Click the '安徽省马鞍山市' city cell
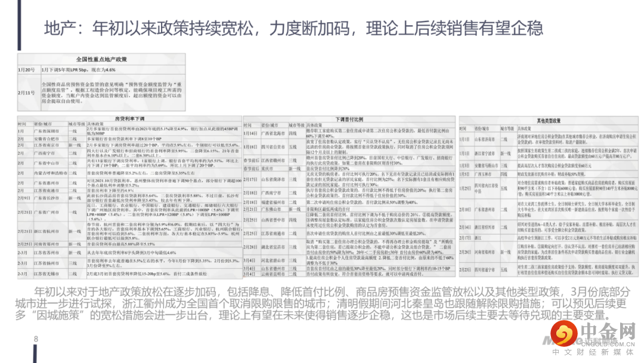Image resolution: width=644 pixels, height=363 pixels. pos(487,165)
